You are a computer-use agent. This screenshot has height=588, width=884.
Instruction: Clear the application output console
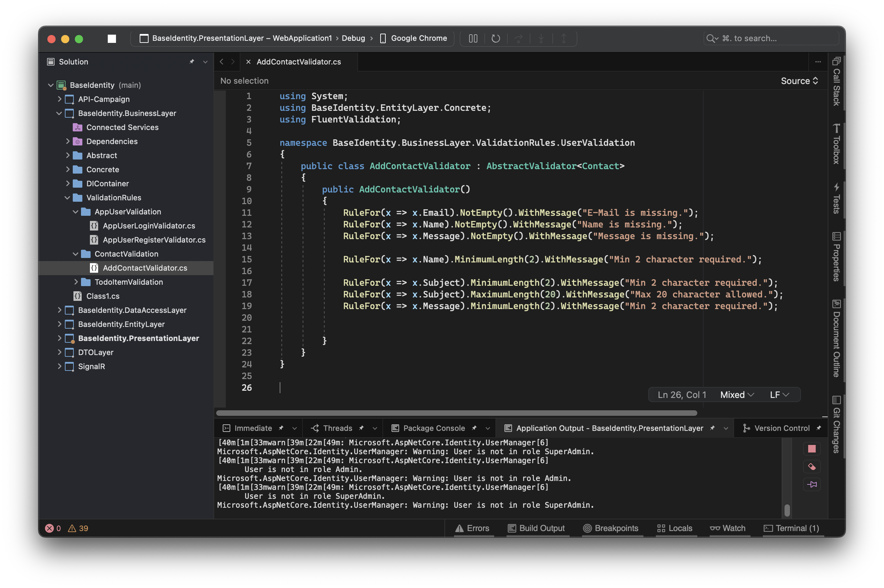(x=812, y=467)
